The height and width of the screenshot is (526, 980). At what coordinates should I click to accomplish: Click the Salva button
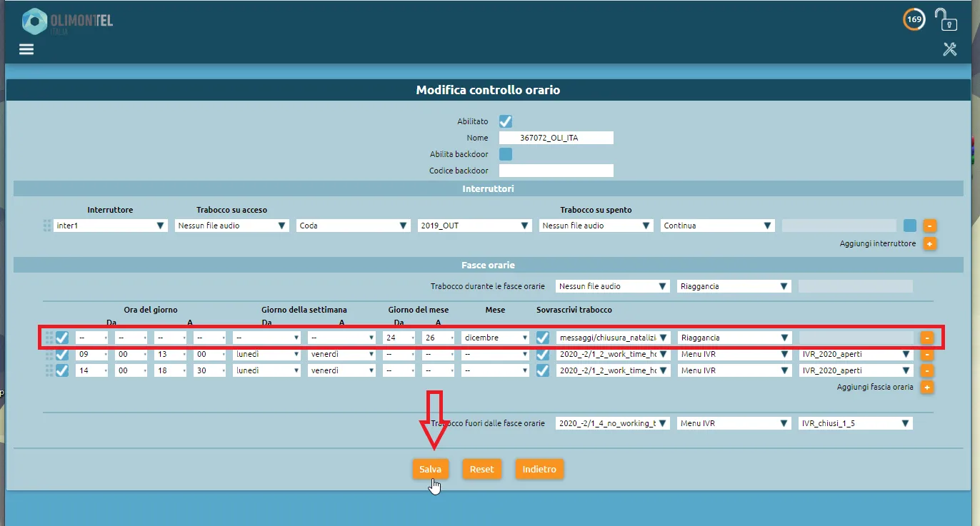[x=430, y=470]
